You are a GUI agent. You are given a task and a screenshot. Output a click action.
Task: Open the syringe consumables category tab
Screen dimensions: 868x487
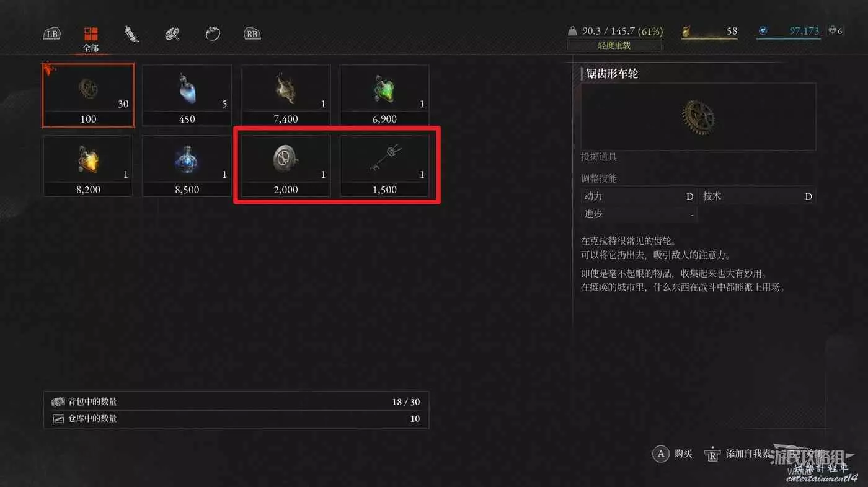pos(131,33)
